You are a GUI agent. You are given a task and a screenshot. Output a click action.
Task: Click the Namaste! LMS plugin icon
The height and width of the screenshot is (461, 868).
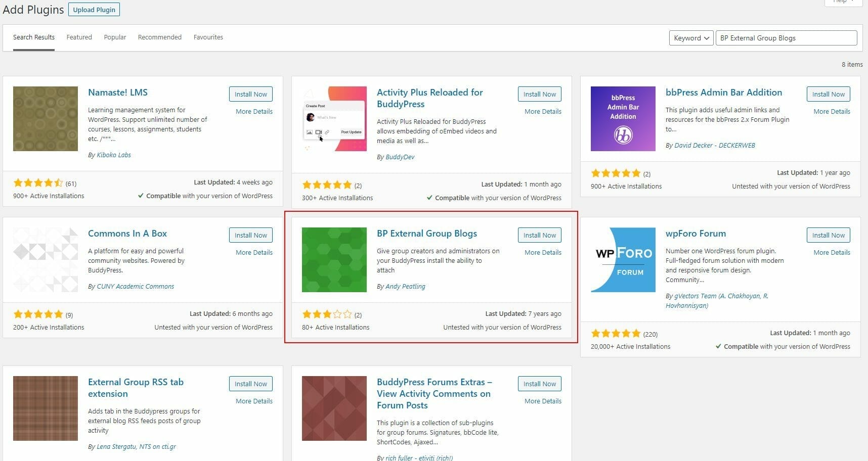point(46,119)
